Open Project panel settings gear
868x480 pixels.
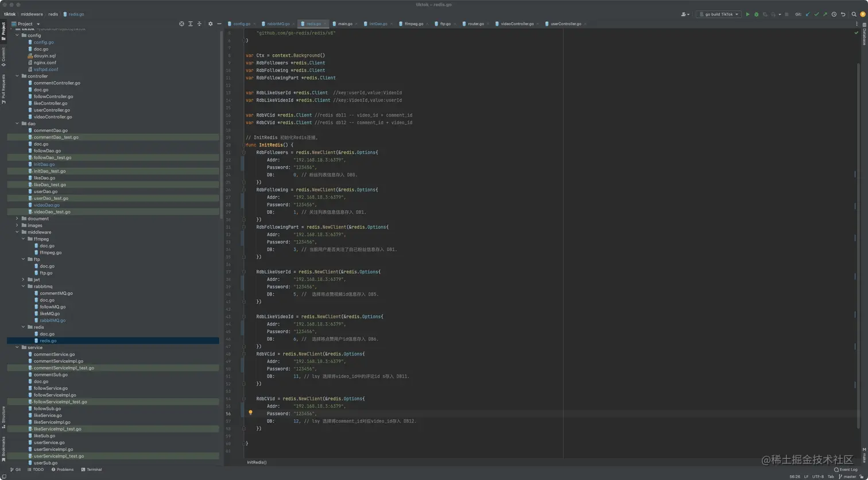pyautogui.click(x=210, y=24)
